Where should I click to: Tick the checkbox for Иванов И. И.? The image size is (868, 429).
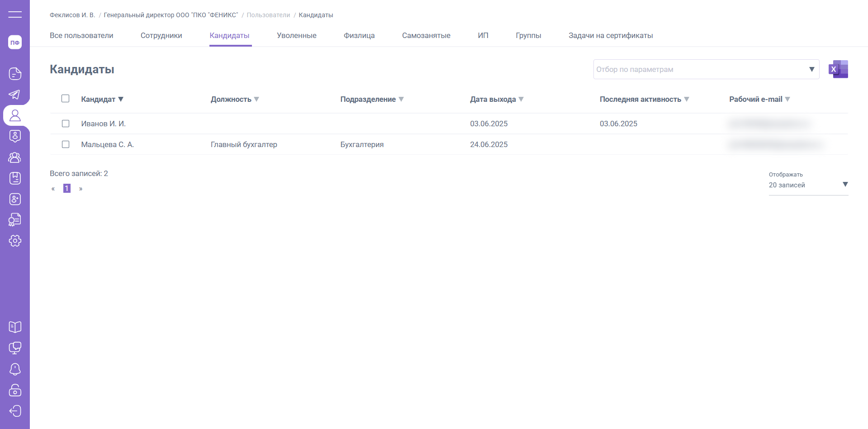(x=66, y=124)
